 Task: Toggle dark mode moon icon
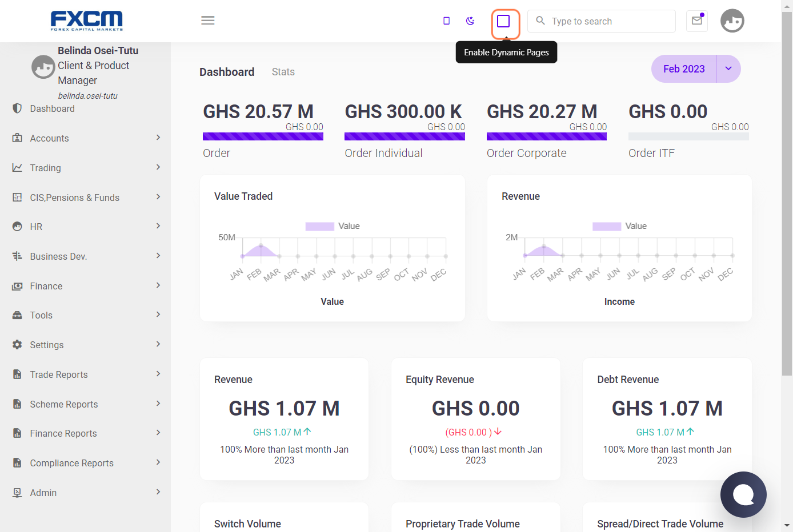point(470,21)
